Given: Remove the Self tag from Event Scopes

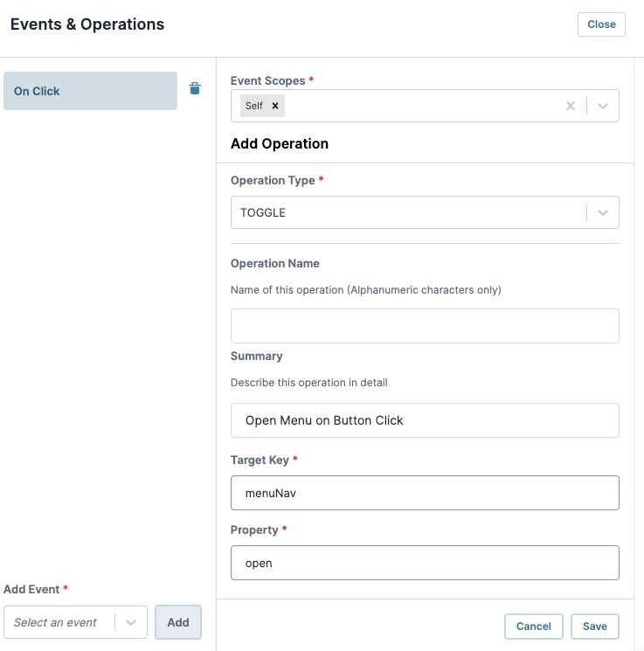Looking at the screenshot, I should click(x=275, y=106).
